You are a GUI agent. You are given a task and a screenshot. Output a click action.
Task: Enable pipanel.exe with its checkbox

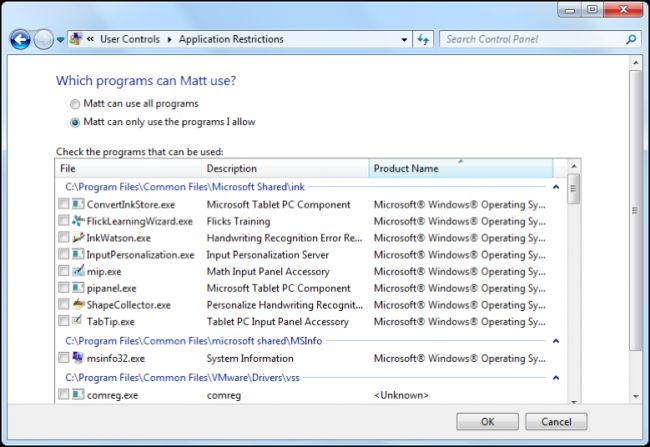[x=63, y=288]
